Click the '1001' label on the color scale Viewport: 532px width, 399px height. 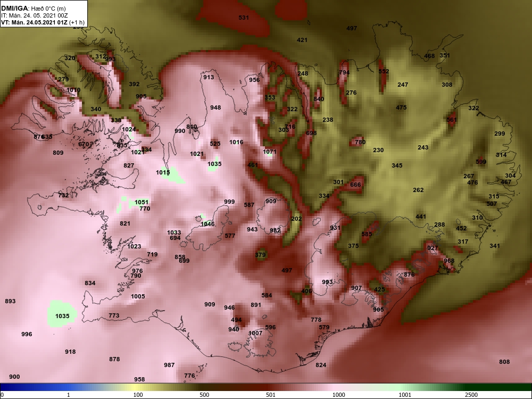coord(405,395)
